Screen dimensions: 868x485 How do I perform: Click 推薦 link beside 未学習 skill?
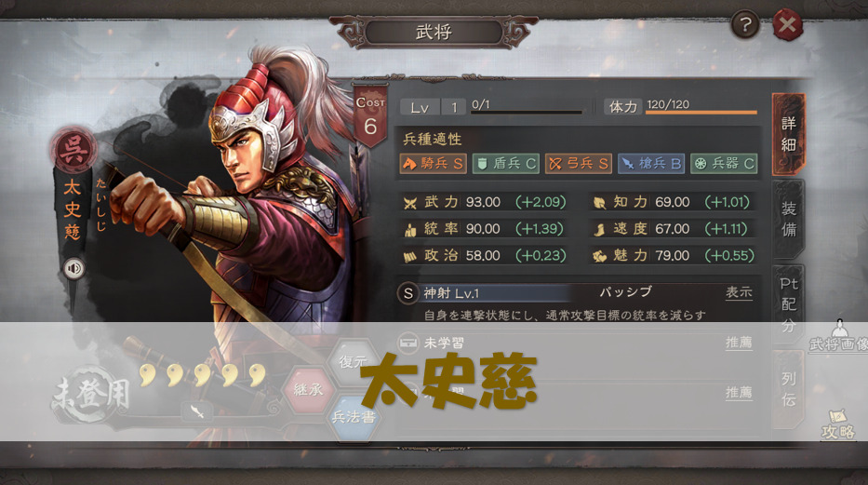click(739, 343)
